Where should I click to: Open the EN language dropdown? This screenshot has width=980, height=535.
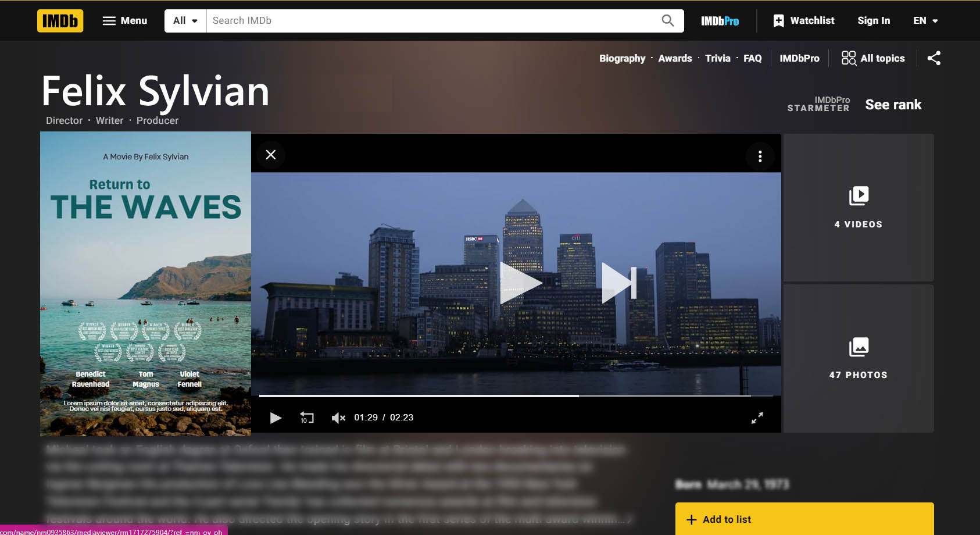[925, 21]
